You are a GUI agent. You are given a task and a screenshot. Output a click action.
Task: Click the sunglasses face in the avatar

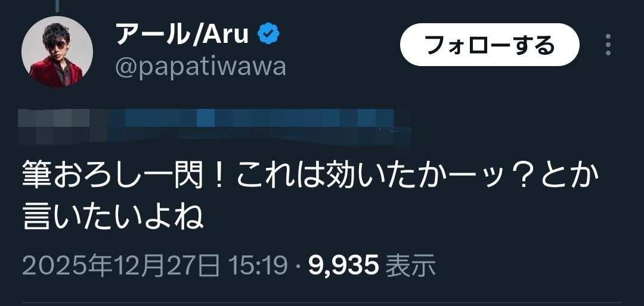(x=55, y=42)
